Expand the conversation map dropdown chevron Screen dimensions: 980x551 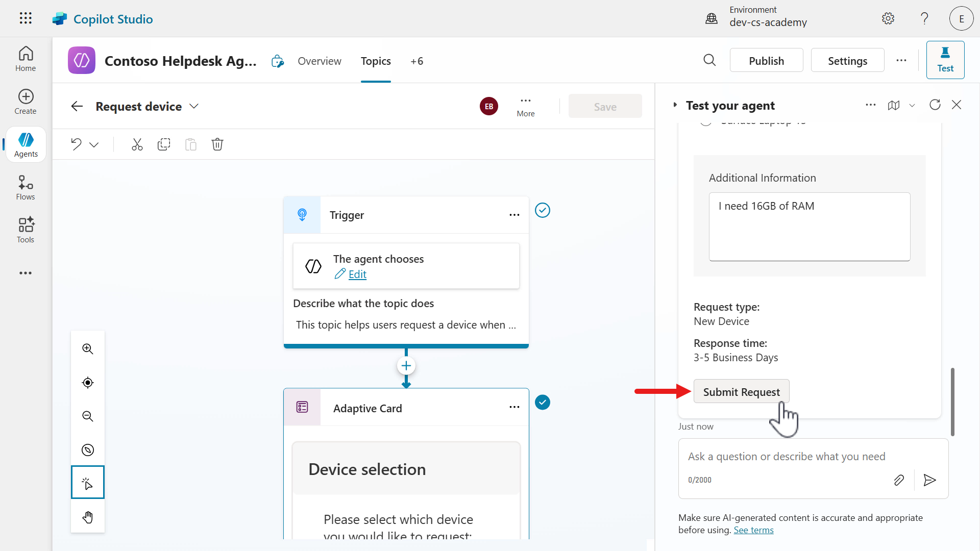click(x=912, y=106)
